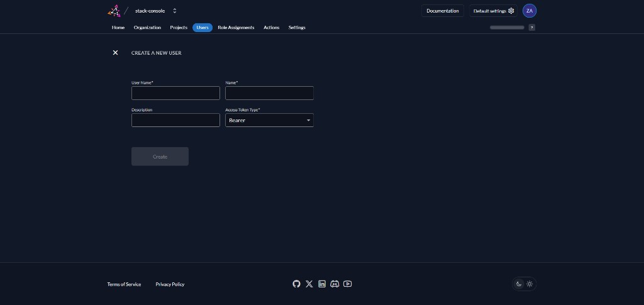Image resolution: width=644 pixels, height=305 pixels.
Task: Open the stack-console project switcher arrows
Action: pyautogui.click(x=175, y=11)
